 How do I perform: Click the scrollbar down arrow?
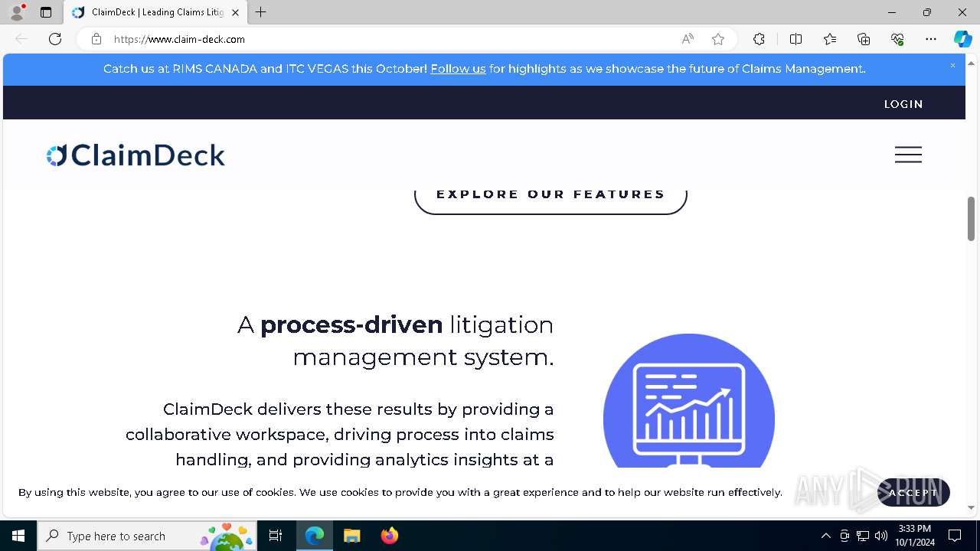point(971,507)
